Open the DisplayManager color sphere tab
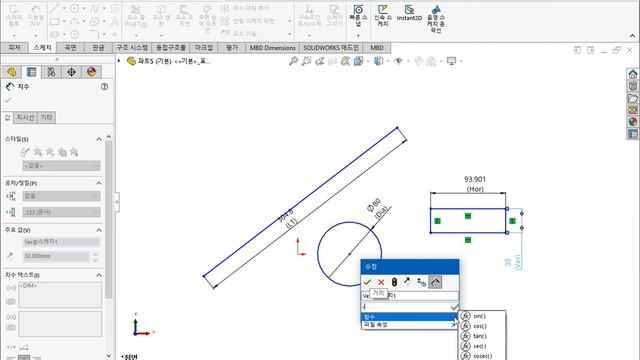This screenshot has height=360, width=640. [x=91, y=72]
